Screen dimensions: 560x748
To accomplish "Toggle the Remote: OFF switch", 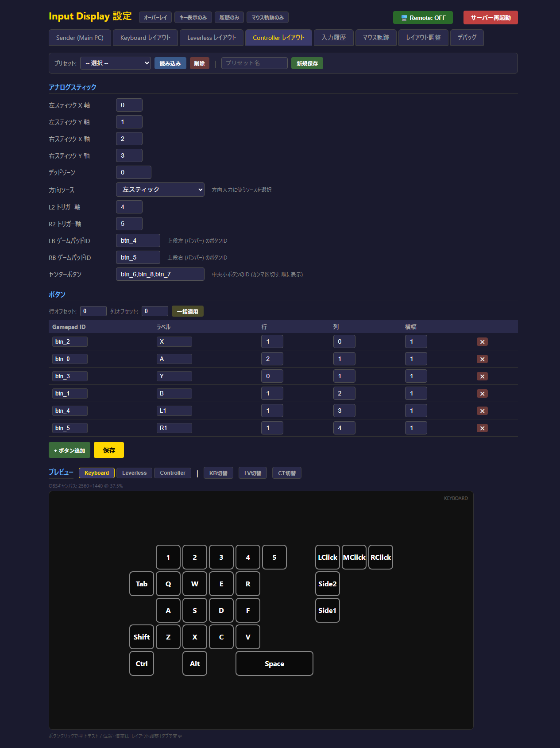I will click(x=423, y=18).
